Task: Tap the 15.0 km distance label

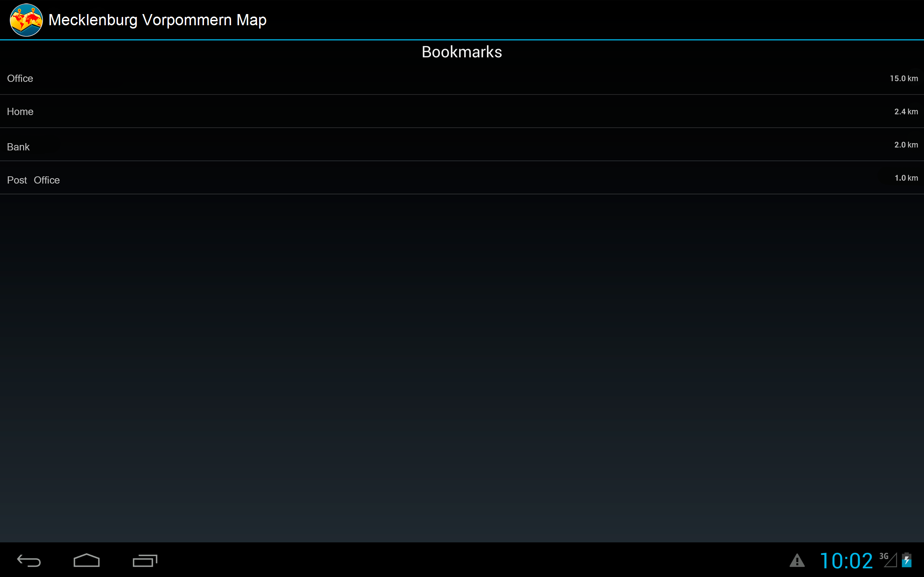Action: click(903, 79)
